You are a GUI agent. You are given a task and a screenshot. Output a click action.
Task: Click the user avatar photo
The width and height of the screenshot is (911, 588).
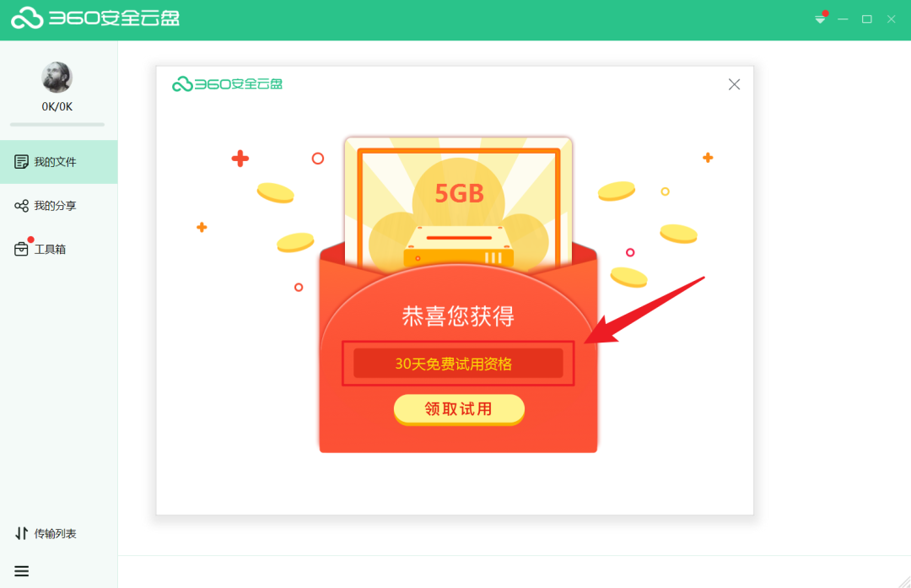coord(57,78)
